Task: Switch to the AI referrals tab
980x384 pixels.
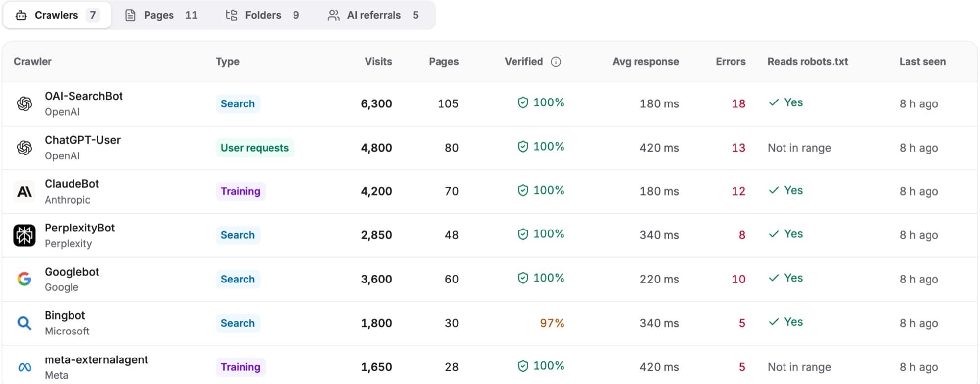Action: pos(373,15)
